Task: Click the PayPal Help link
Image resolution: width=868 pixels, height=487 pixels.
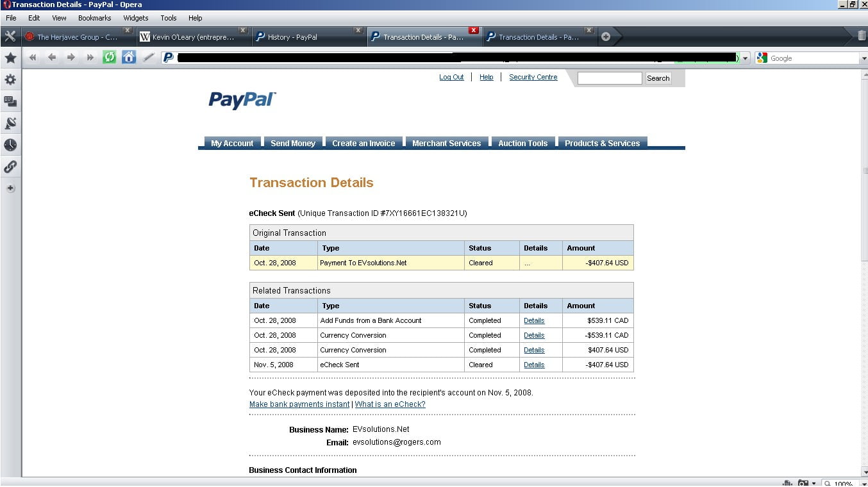Action: click(487, 77)
